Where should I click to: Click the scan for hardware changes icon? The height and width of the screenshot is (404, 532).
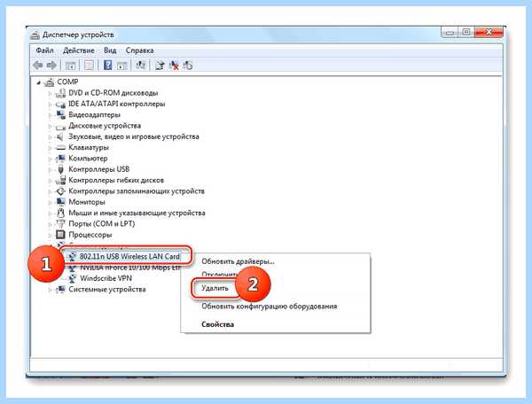[x=140, y=65]
